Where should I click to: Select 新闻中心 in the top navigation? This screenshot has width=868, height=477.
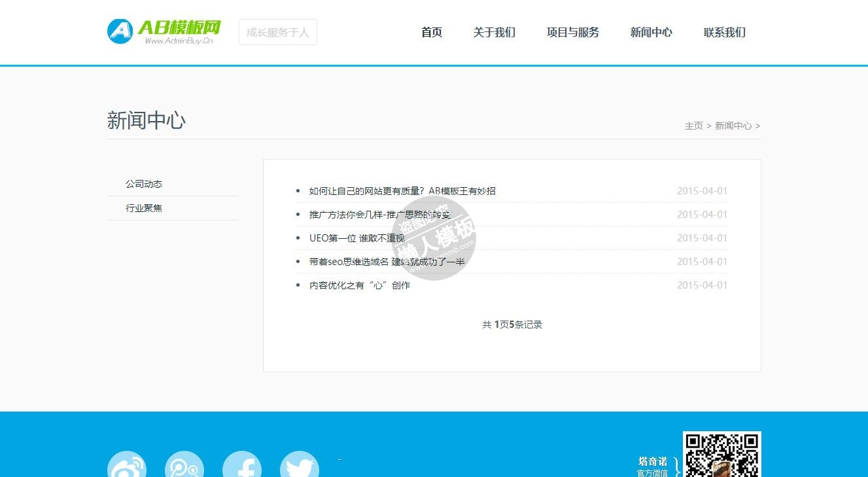(x=651, y=32)
